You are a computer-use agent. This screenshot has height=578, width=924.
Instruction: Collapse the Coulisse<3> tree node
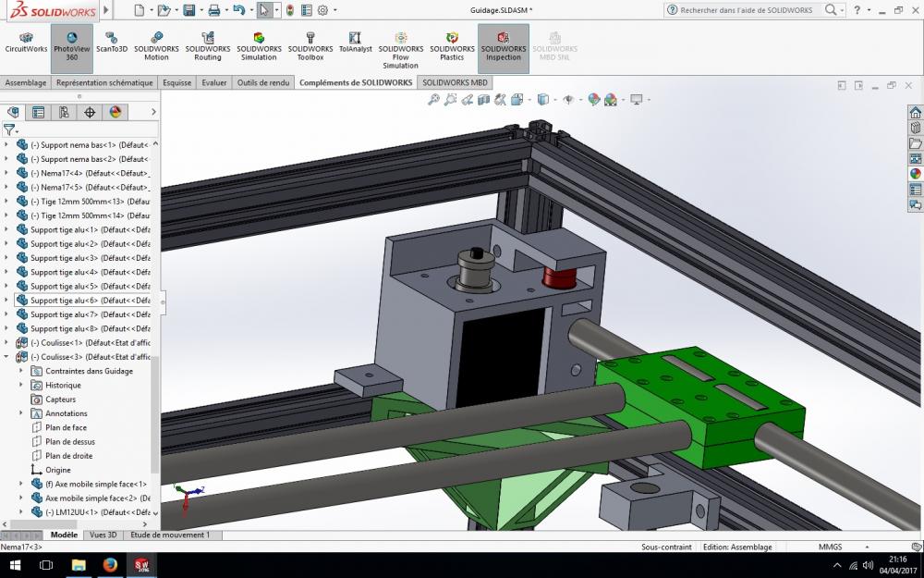pyautogui.click(x=7, y=357)
